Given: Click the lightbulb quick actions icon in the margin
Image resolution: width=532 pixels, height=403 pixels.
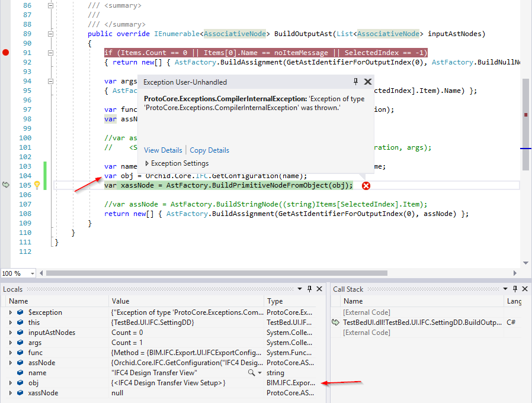Looking at the screenshot, I should pyautogui.click(x=36, y=185).
